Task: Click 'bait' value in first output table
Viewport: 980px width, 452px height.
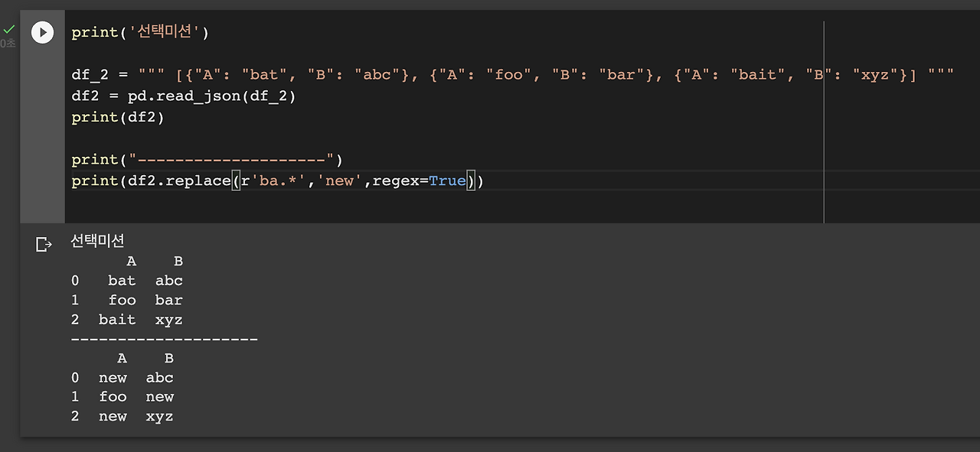Action: pyautogui.click(x=117, y=320)
